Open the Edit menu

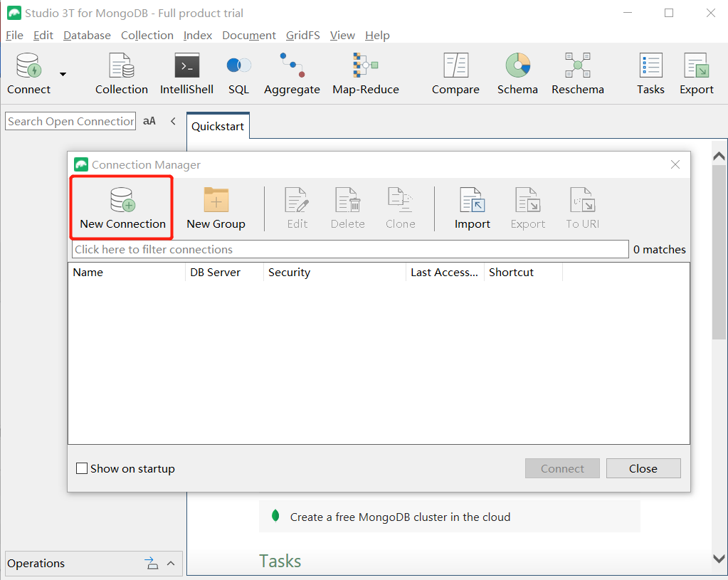coord(43,36)
